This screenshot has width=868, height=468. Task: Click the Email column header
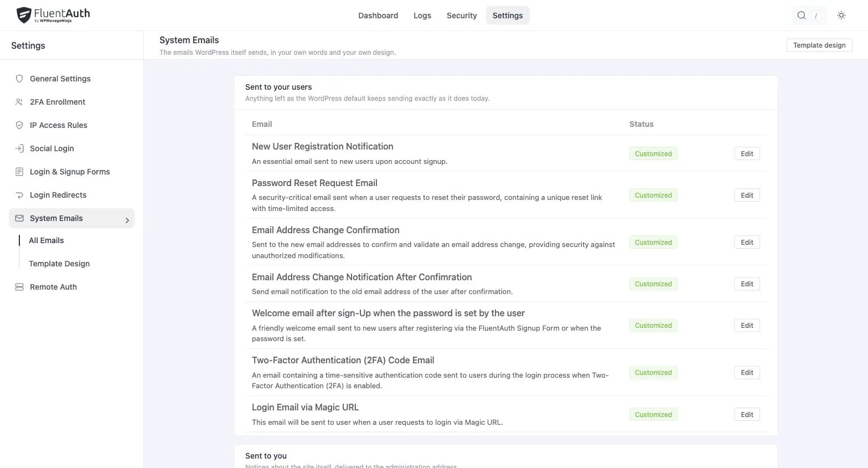(262, 124)
